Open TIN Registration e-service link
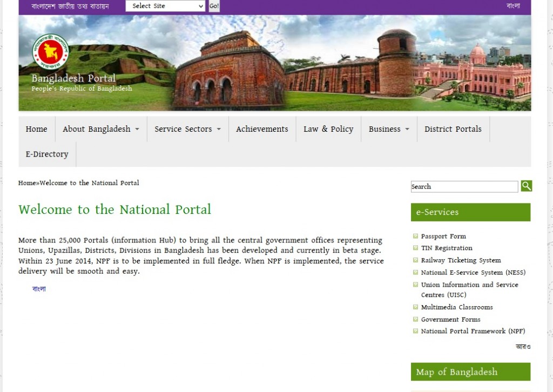 click(x=446, y=248)
